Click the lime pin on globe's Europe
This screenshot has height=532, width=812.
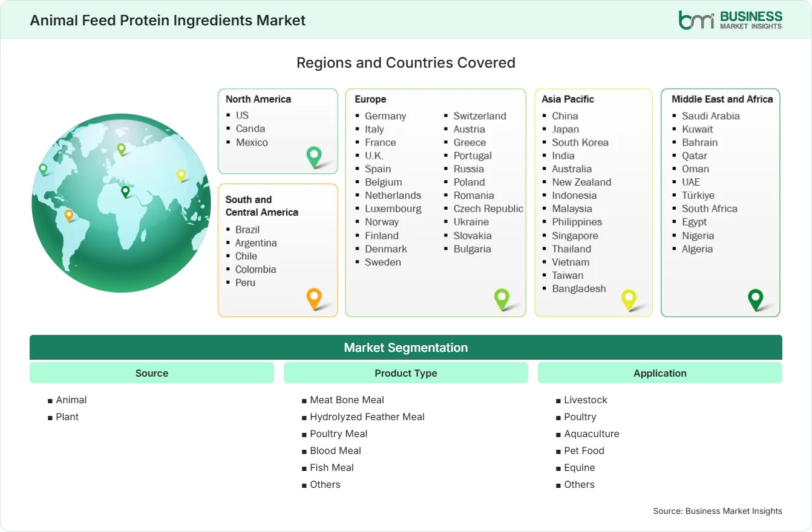tap(121, 149)
